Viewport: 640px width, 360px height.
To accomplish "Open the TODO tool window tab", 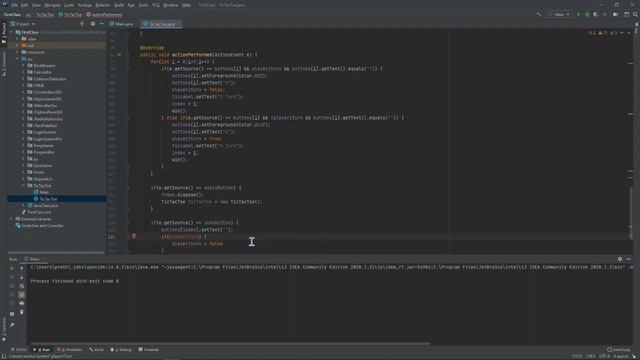I will [x=19, y=350].
